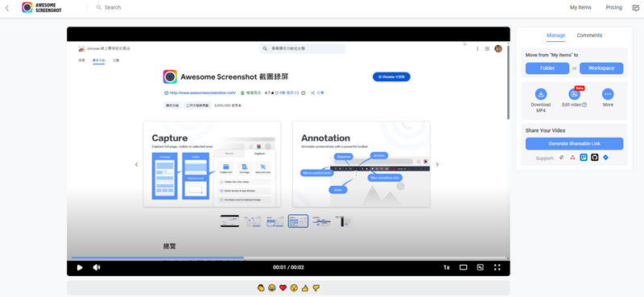Open the 1x playback speed menu

[x=447, y=267]
